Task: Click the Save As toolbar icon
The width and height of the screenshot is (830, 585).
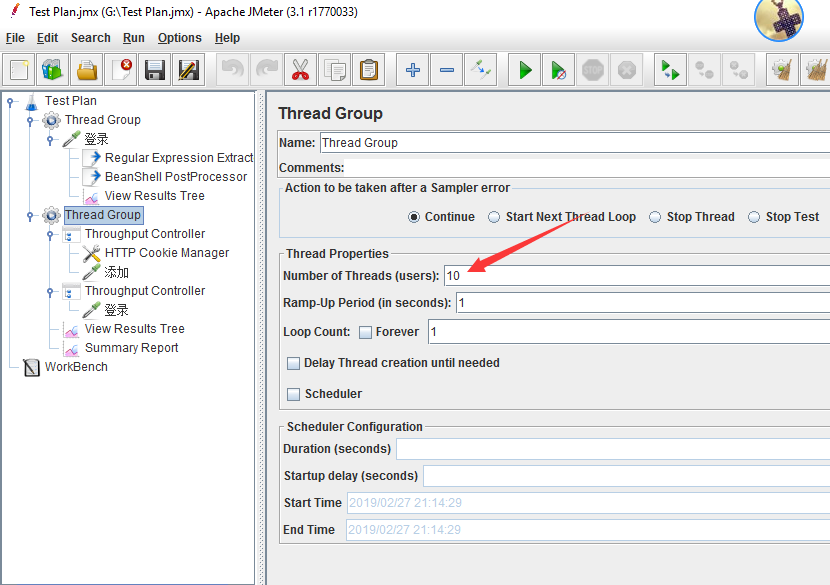Action: [188, 70]
